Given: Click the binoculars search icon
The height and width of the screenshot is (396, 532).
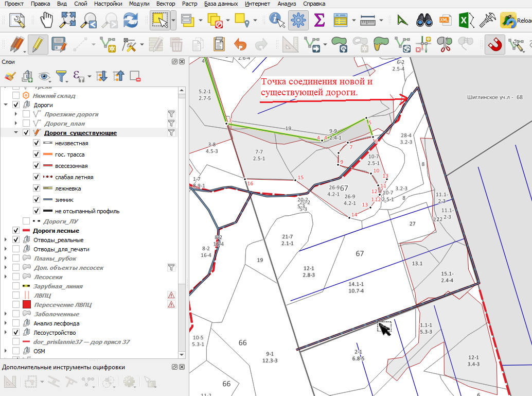Looking at the screenshot, I should click(424, 20).
